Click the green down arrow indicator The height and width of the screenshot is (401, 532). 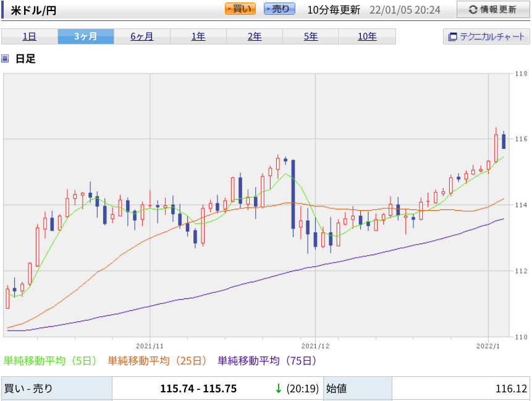tap(279, 389)
